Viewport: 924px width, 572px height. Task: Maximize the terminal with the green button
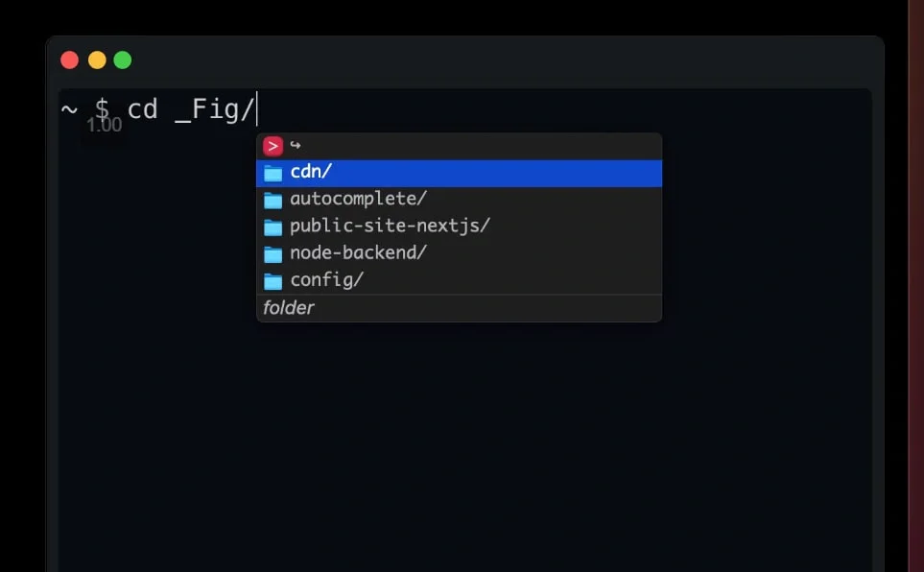(x=123, y=60)
